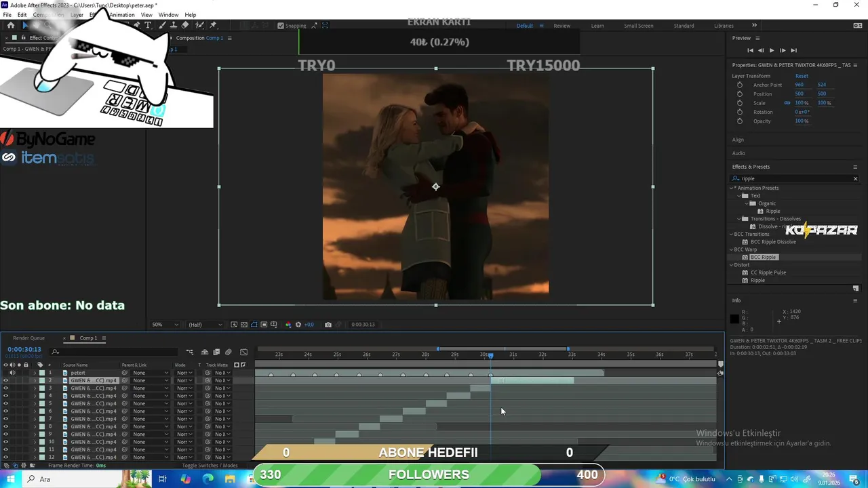868x488 pixels.
Task: Open blending Mode dropdown for layer 6
Action: pos(184,411)
